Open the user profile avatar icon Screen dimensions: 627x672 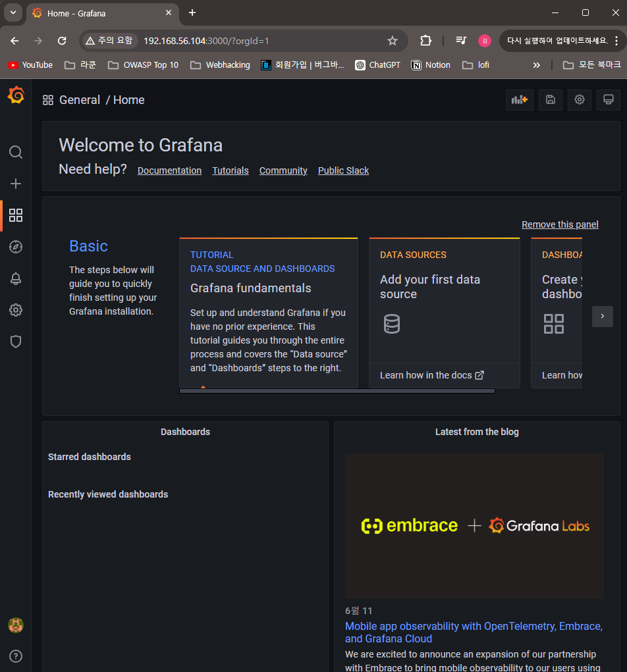(16, 625)
